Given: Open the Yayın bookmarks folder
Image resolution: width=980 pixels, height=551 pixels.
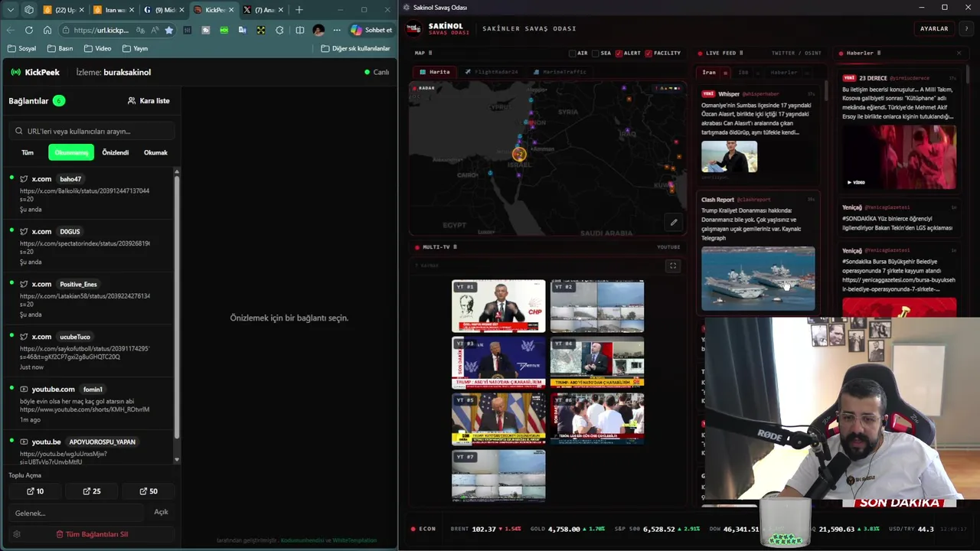Looking at the screenshot, I should point(134,48).
